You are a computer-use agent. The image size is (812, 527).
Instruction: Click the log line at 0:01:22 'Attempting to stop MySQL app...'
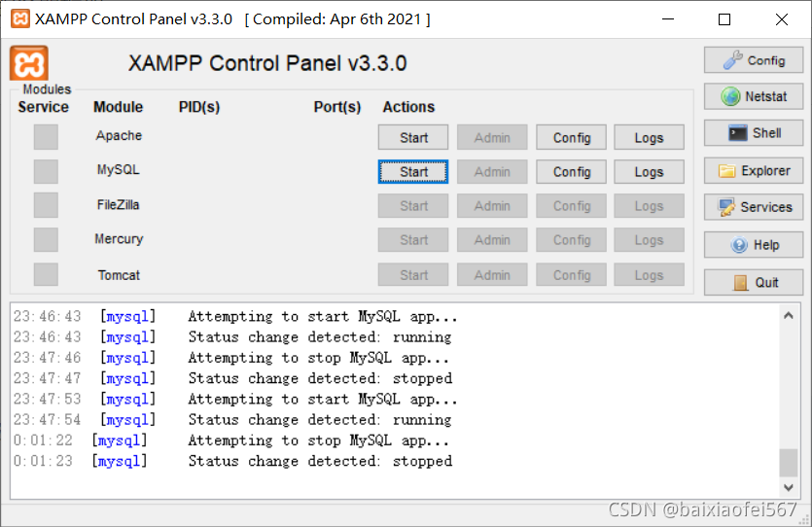tap(231, 440)
